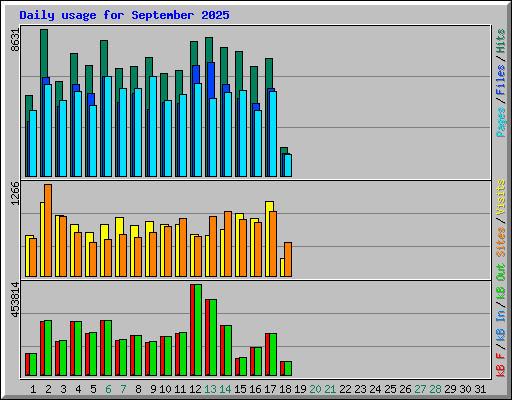Click the orange sites bar for day 18
The width and height of the screenshot is (512, 400).
pyautogui.click(x=288, y=259)
